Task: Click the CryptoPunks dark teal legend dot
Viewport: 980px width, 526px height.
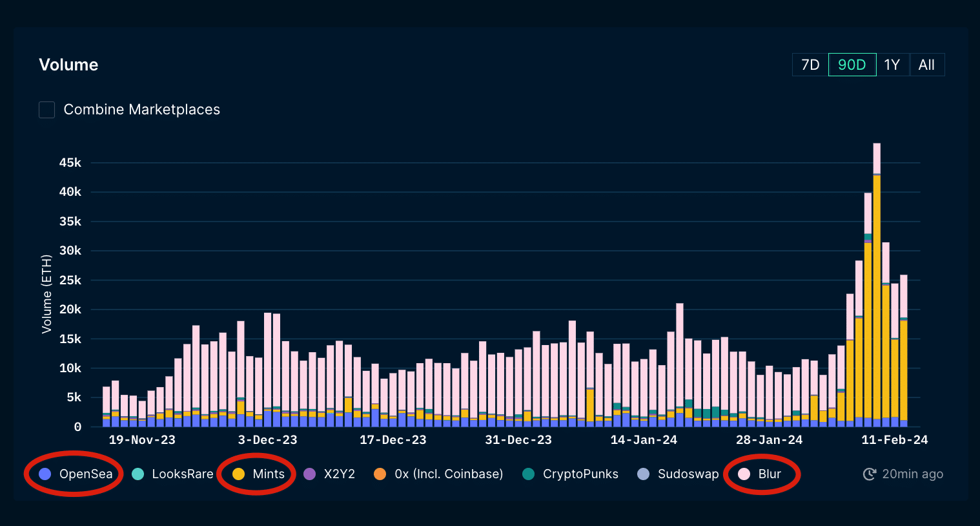Action: pos(529,474)
